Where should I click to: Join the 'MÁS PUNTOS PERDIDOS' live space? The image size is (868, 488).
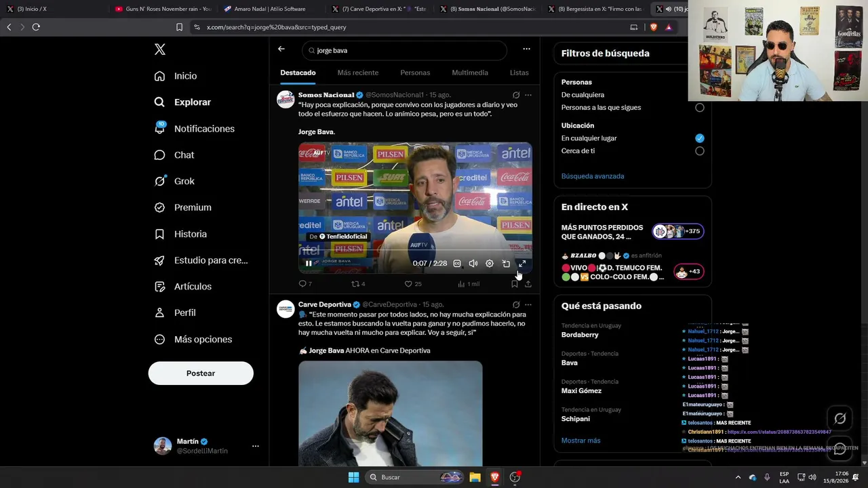(x=633, y=232)
